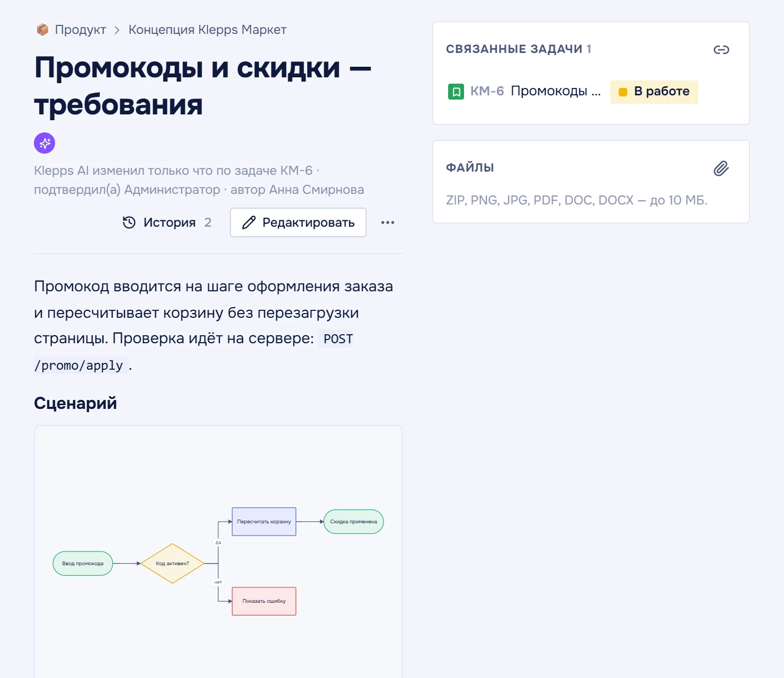Click the yellow status dot in В работе
The image size is (784, 678).
(x=623, y=92)
